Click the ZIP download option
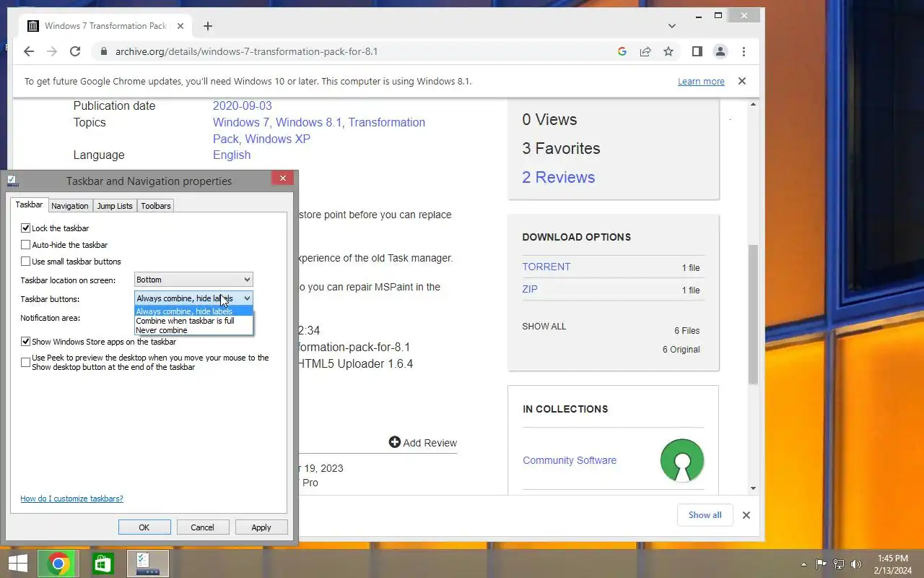Screen dimensions: 924x578 tap(530, 289)
